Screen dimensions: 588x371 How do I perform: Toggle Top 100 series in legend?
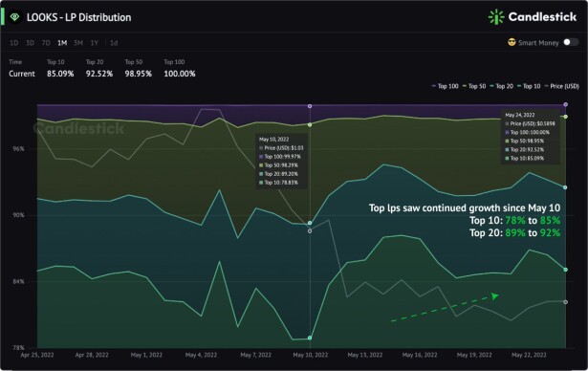pyautogui.click(x=446, y=86)
